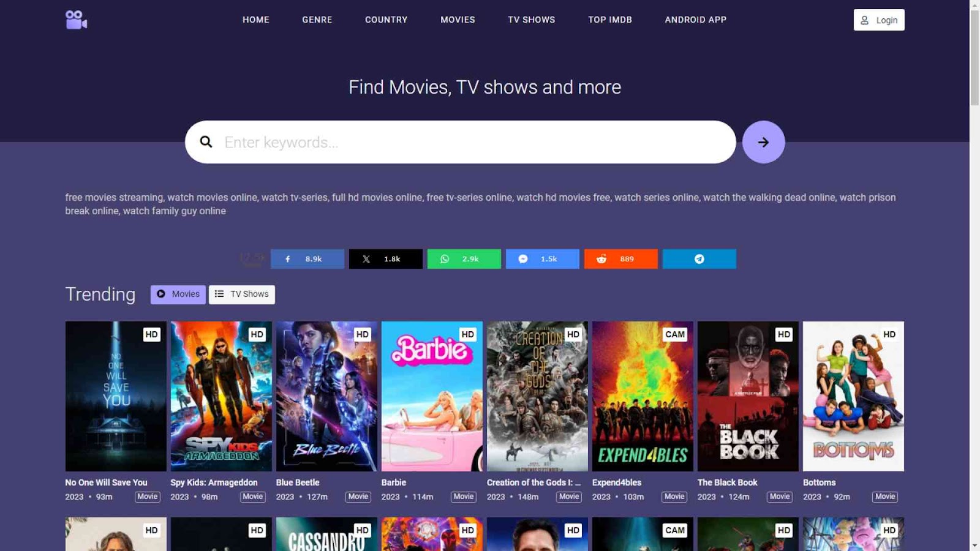Screen dimensions: 980x551
Task: Share via Telegram button
Action: click(699, 259)
